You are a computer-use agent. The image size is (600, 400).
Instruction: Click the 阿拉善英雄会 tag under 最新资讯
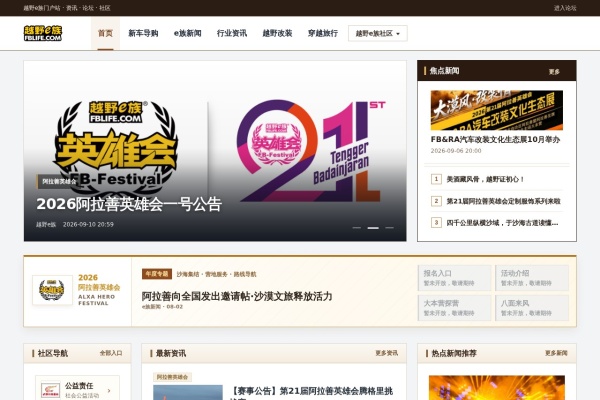(x=172, y=377)
